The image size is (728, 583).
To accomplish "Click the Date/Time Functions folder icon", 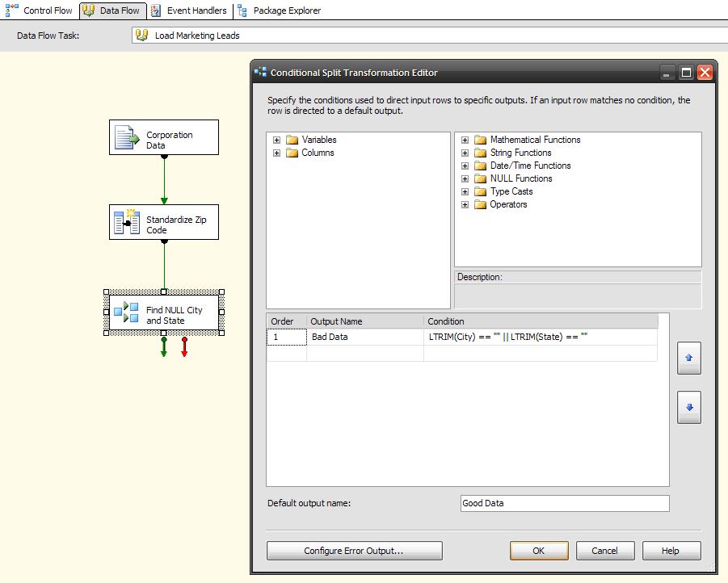I will click(480, 166).
